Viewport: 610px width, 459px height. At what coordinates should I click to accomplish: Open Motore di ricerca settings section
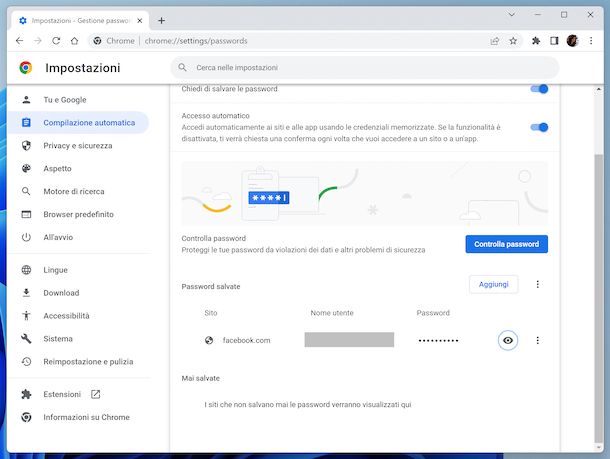pos(73,191)
